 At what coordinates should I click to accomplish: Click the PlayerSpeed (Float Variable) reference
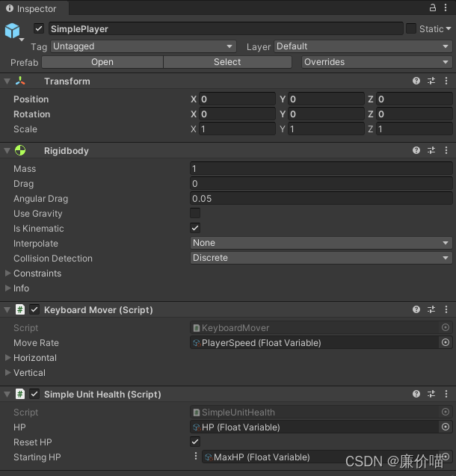pos(314,342)
